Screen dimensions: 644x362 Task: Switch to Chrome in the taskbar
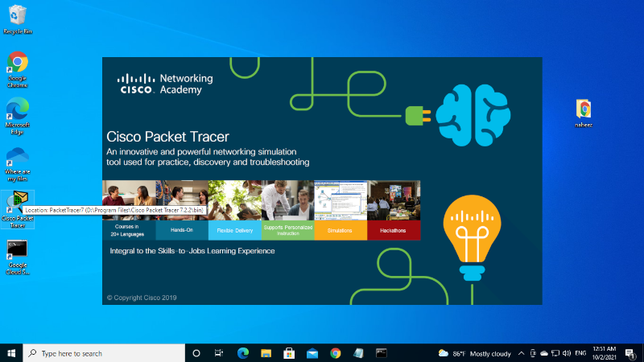(336, 352)
